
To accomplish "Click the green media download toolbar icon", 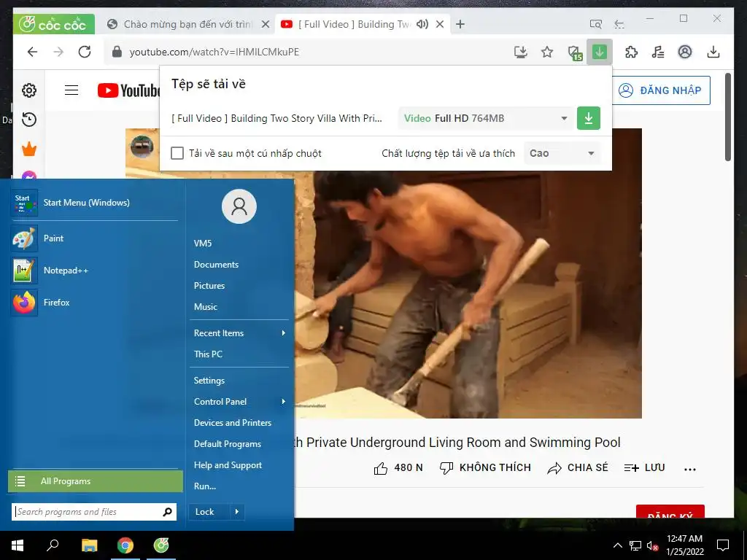I will pos(600,52).
